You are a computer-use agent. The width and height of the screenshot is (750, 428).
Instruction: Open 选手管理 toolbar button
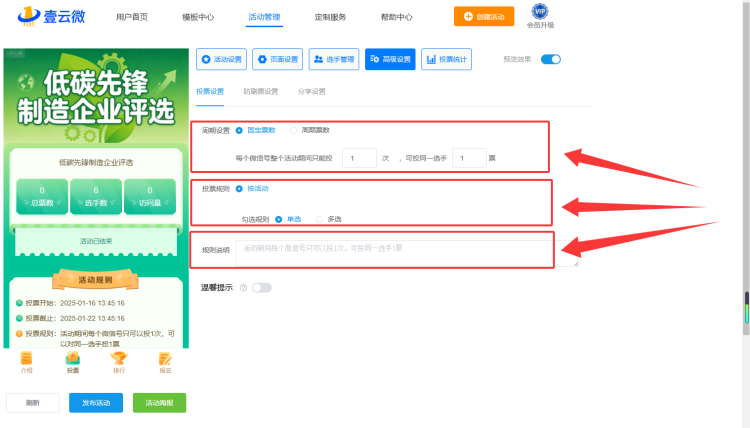pos(334,59)
